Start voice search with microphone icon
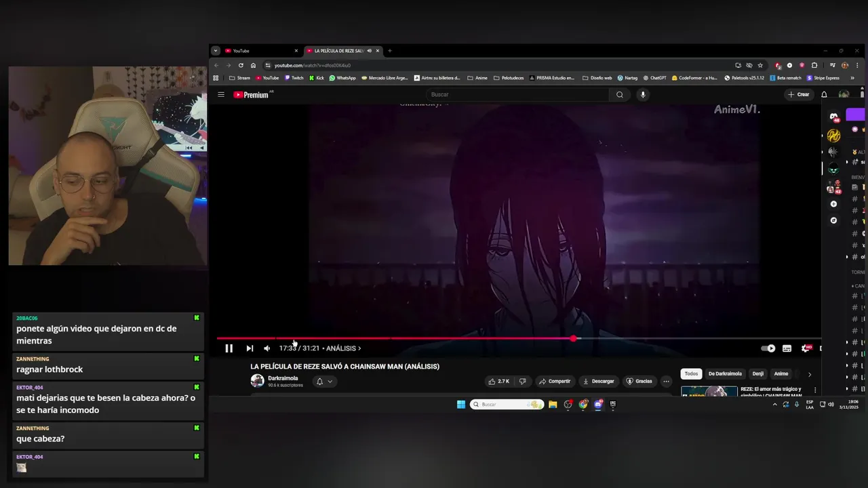The width and height of the screenshot is (868, 488). [643, 95]
